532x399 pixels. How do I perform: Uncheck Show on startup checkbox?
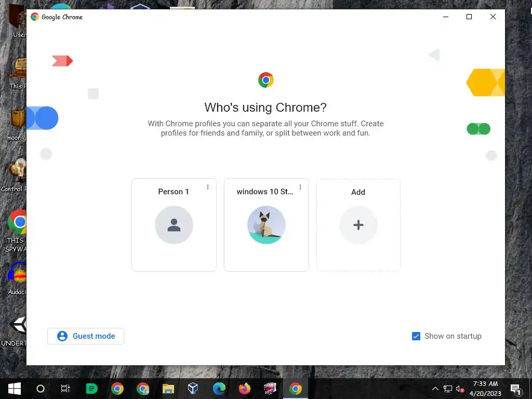click(416, 336)
